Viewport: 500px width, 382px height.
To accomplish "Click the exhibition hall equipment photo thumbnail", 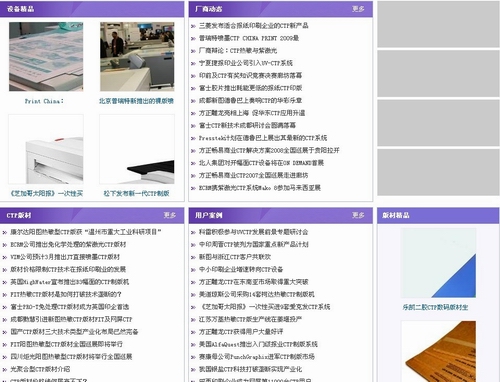I will (x=137, y=57).
